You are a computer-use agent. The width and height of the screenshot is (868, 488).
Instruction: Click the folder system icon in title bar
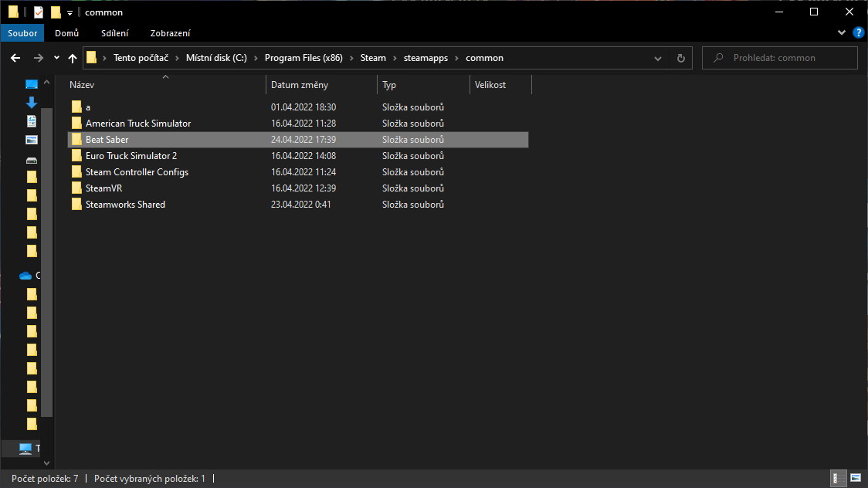coord(13,12)
